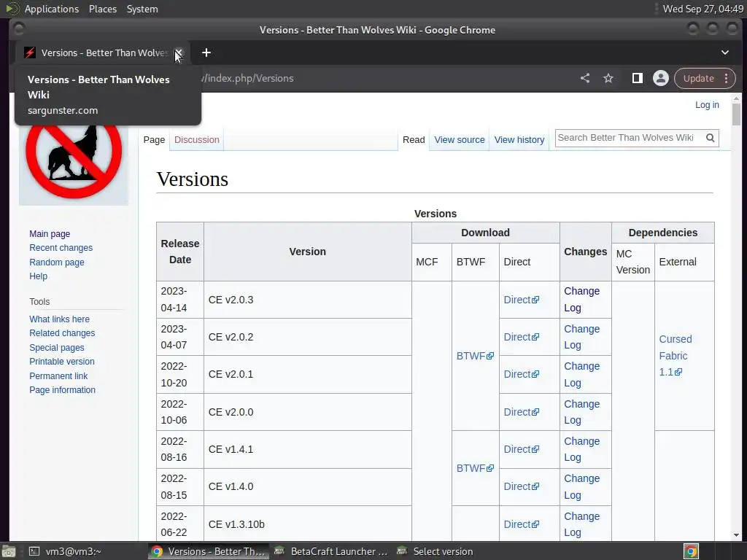The image size is (747, 560).
Task: Open the Change Log for CE v2.0.1
Action: tap(581, 374)
